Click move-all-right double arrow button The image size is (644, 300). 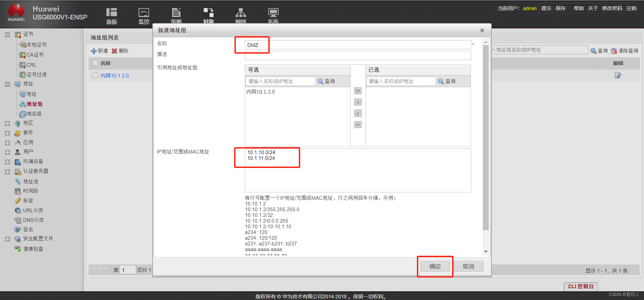tap(358, 91)
